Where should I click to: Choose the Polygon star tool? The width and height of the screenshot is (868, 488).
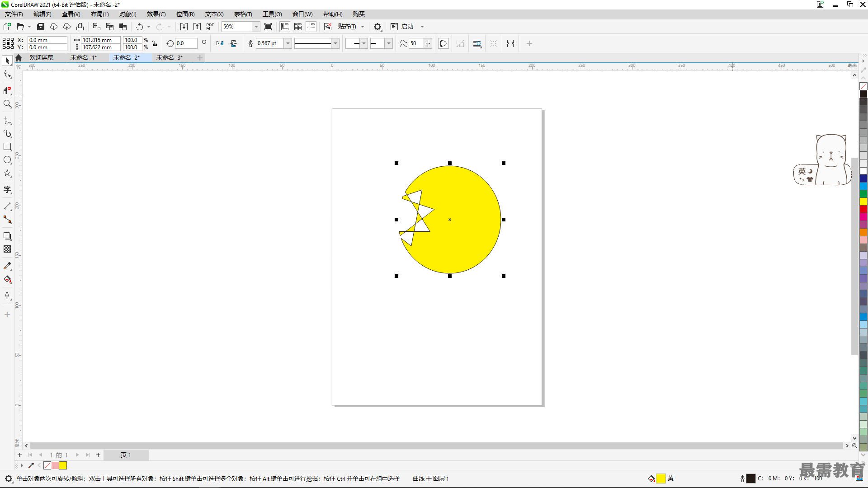(7, 174)
